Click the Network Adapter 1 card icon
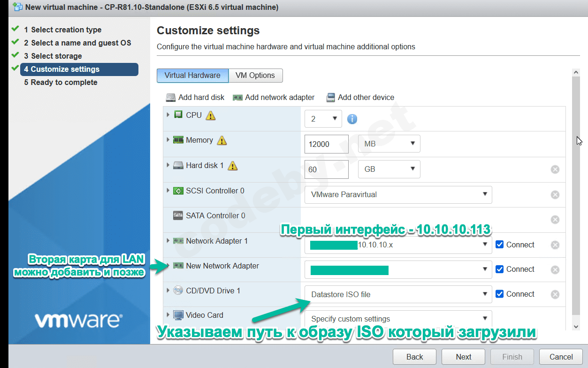 [178, 241]
